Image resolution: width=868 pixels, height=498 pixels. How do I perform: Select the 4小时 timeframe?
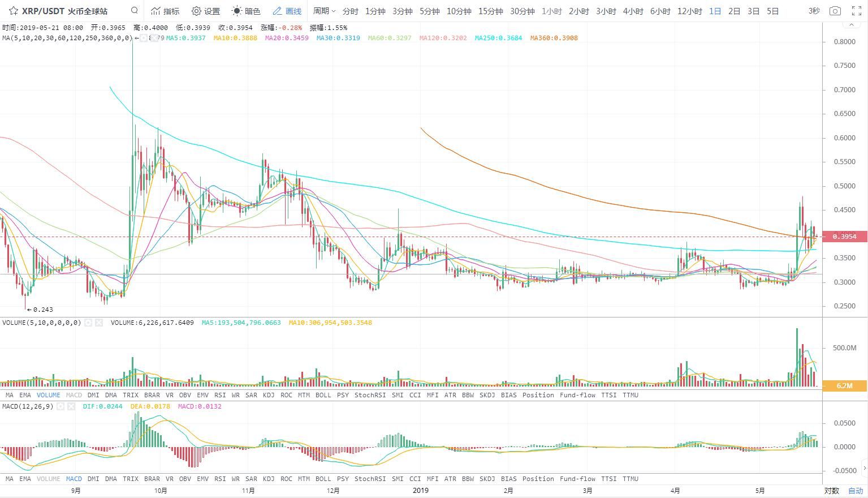(x=633, y=11)
